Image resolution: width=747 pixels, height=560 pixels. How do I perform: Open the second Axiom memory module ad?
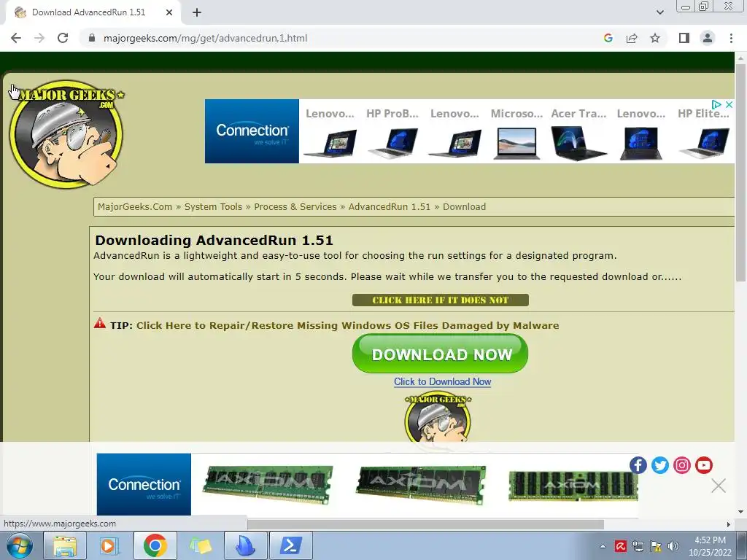(x=421, y=485)
